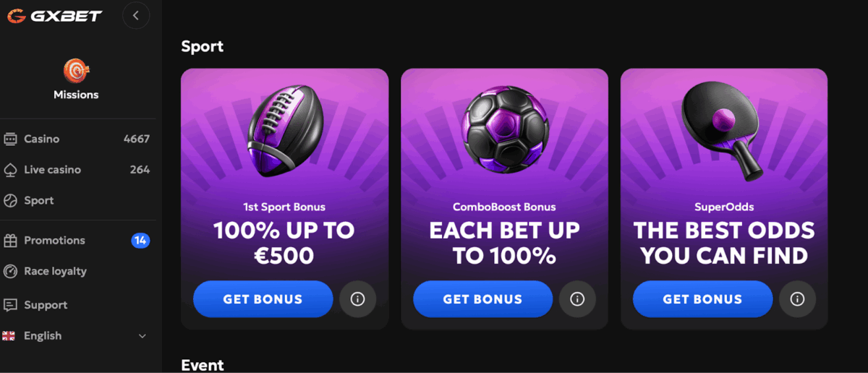Click the Race loyalty gauge icon
This screenshot has height=373, width=868.
(x=10, y=272)
